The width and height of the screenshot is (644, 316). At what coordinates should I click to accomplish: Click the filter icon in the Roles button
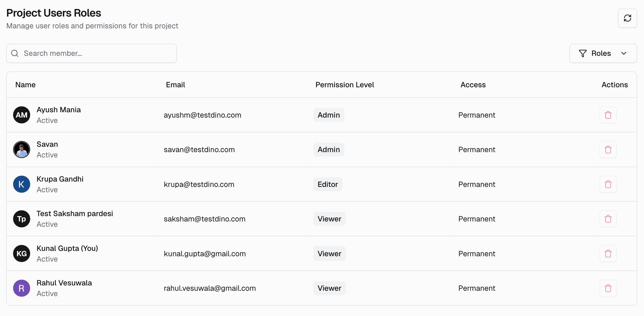pos(583,53)
